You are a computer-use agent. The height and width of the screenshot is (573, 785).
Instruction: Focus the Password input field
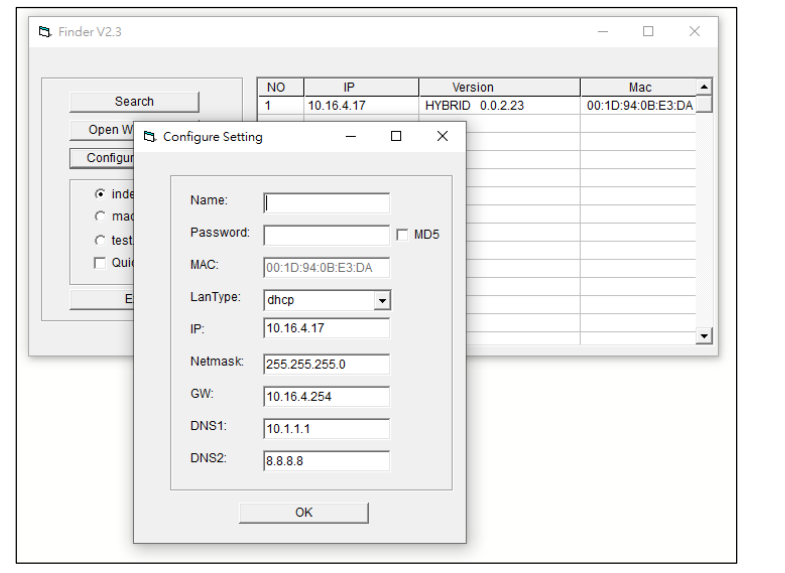(326, 235)
